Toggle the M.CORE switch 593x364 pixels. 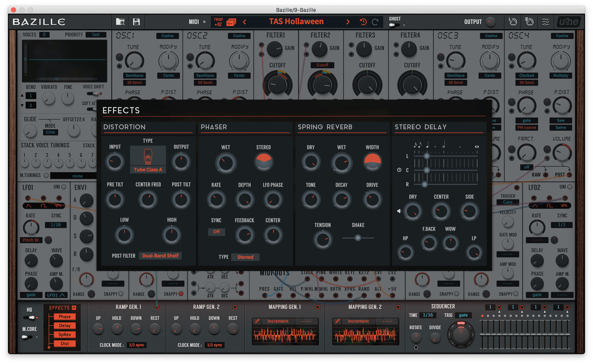tap(27, 337)
